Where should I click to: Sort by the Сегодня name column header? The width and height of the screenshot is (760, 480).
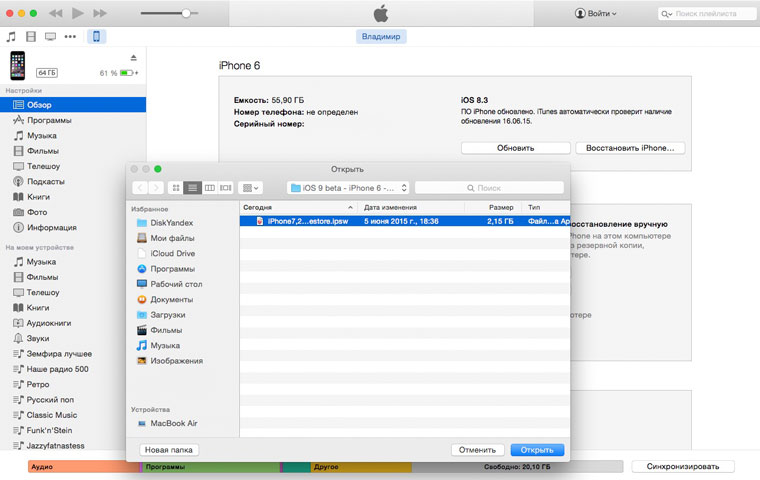[x=298, y=208]
